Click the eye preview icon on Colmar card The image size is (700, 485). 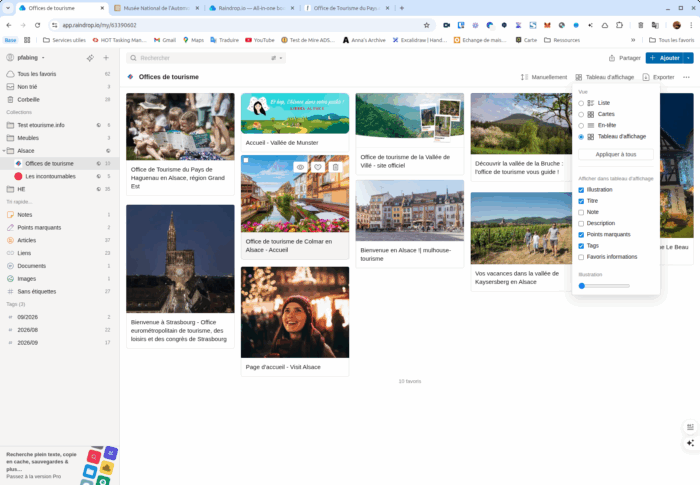(x=300, y=167)
